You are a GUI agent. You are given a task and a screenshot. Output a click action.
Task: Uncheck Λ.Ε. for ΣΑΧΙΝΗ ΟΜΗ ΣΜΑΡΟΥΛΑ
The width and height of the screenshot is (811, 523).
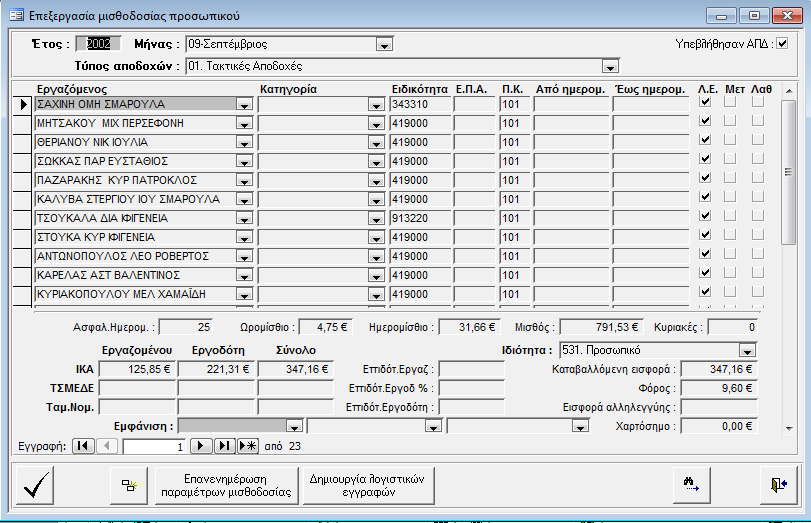705,102
